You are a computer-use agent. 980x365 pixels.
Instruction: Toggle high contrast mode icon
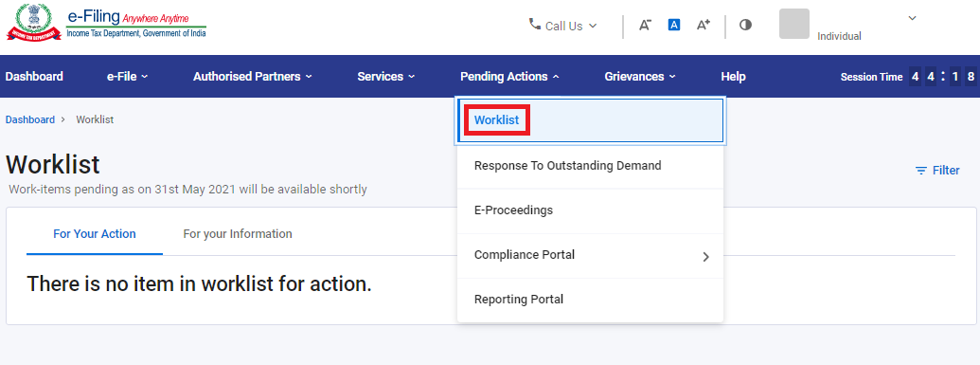[745, 25]
